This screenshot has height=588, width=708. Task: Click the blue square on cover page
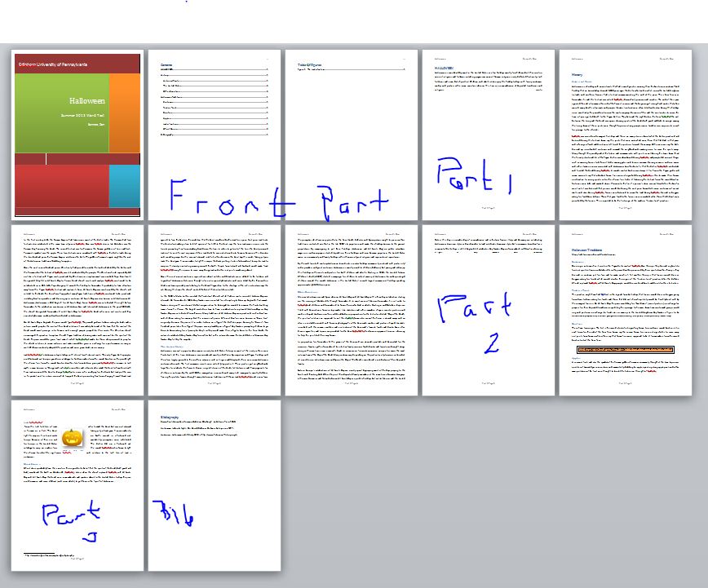[x=124, y=187]
